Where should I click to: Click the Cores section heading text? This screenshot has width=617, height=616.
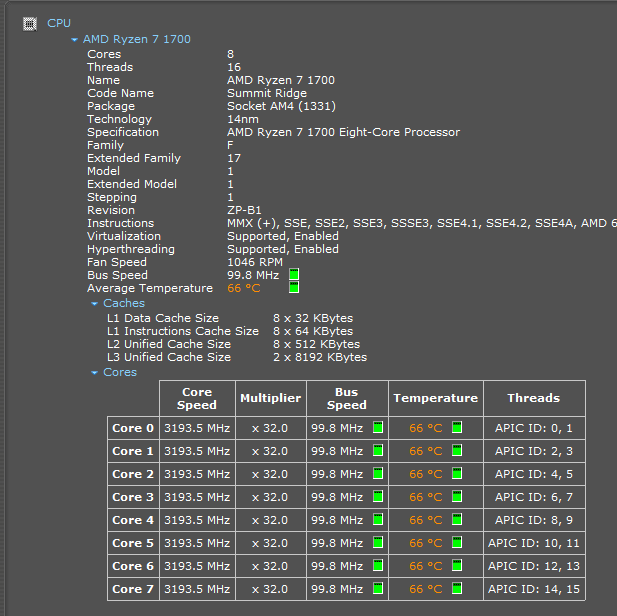[x=120, y=372]
